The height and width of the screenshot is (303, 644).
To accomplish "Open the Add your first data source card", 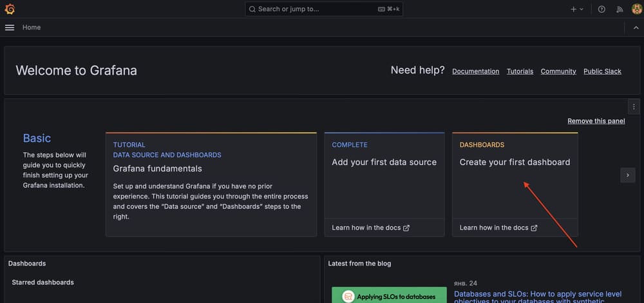I will pyautogui.click(x=384, y=184).
